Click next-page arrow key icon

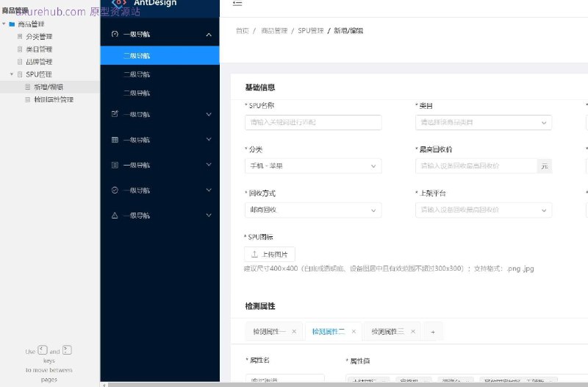67,350
